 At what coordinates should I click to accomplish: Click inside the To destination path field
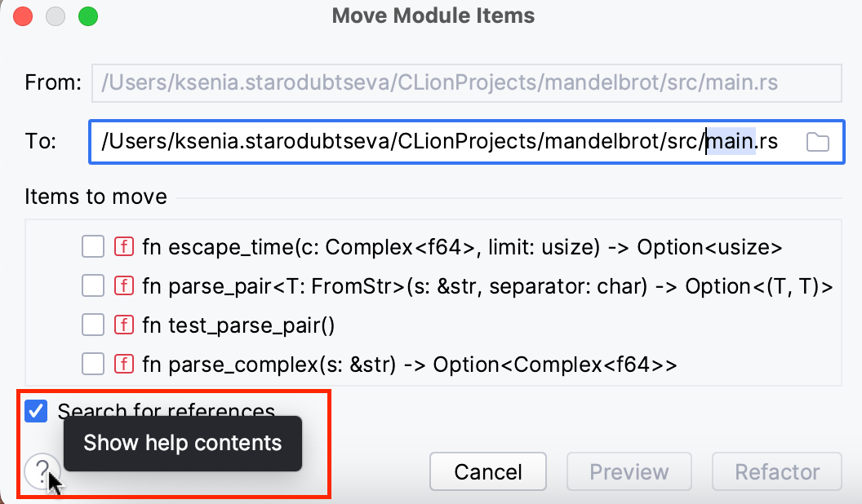click(408, 141)
